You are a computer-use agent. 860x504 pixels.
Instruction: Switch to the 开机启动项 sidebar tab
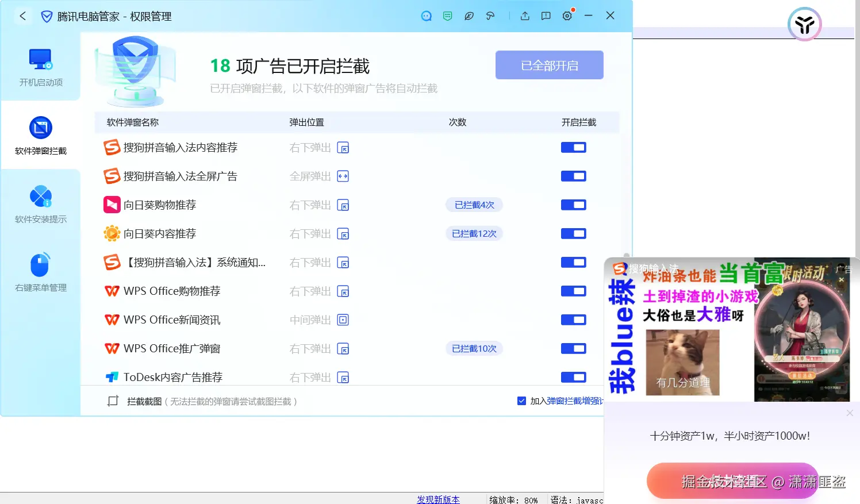click(x=41, y=67)
